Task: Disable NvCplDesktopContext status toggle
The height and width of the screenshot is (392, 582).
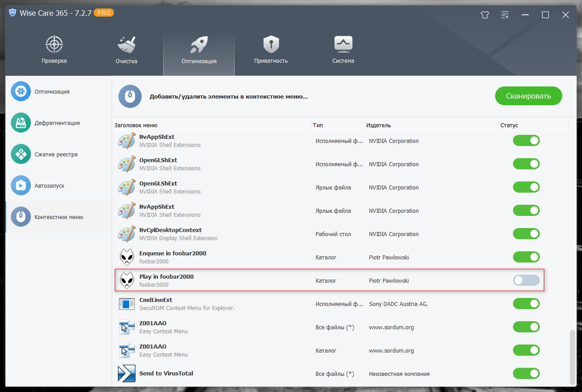Action: [526, 234]
